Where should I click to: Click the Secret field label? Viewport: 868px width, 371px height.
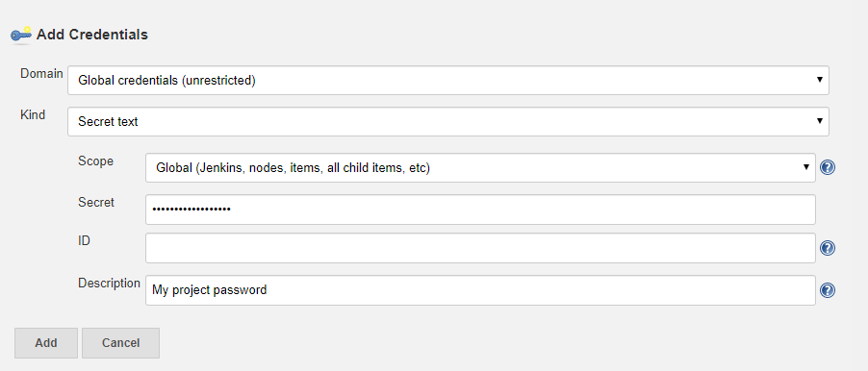96,203
